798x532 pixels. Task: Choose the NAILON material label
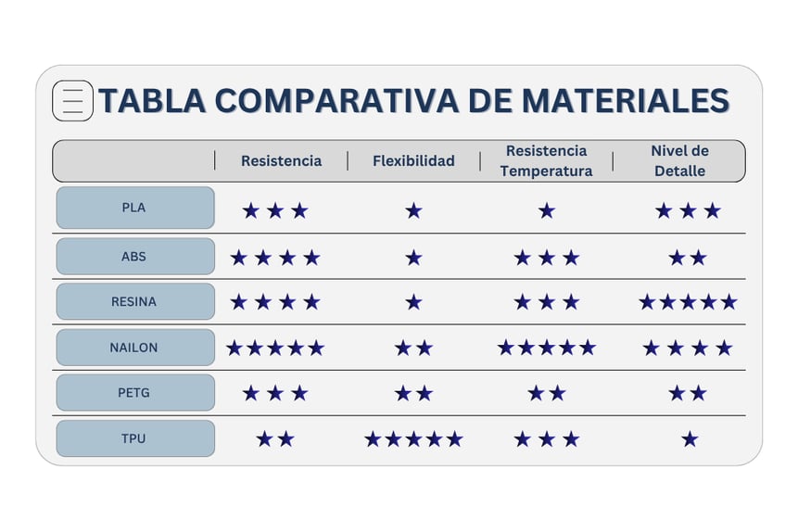(135, 348)
